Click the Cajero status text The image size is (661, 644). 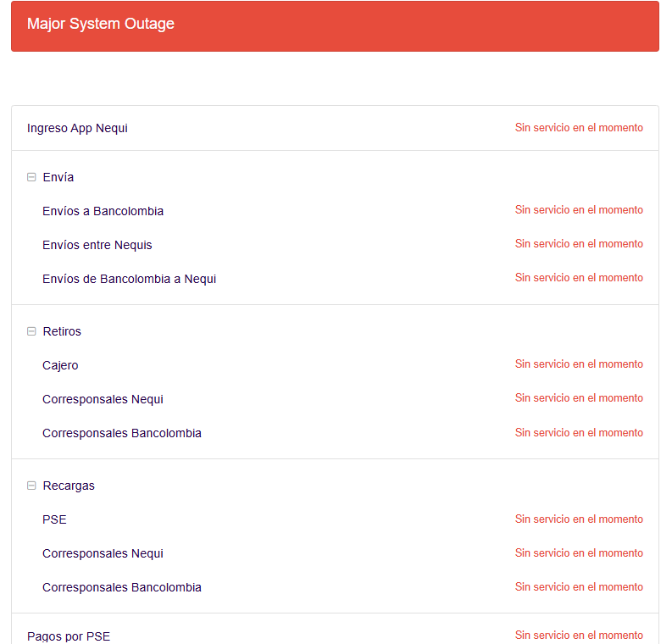(x=579, y=364)
